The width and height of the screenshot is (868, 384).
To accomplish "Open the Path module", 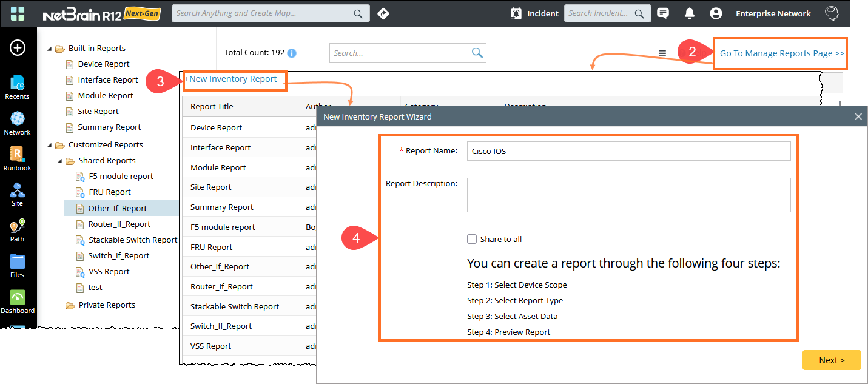I will [x=18, y=229].
